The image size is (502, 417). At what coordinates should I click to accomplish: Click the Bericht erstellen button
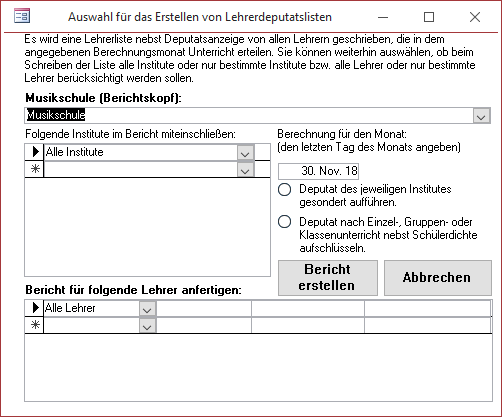click(x=328, y=278)
